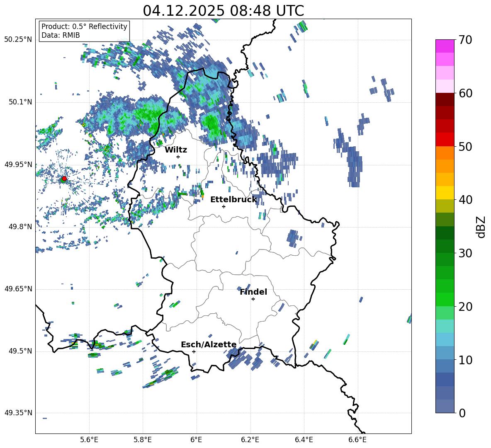Click the 49.95°N latitude label
The width and height of the screenshot is (491, 448).
point(18,165)
